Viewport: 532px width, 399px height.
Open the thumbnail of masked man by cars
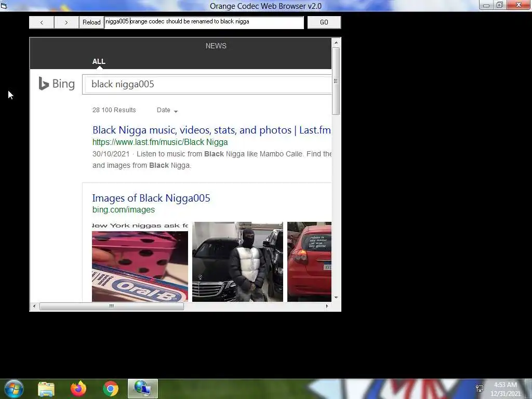pyautogui.click(x=237, y=262)
